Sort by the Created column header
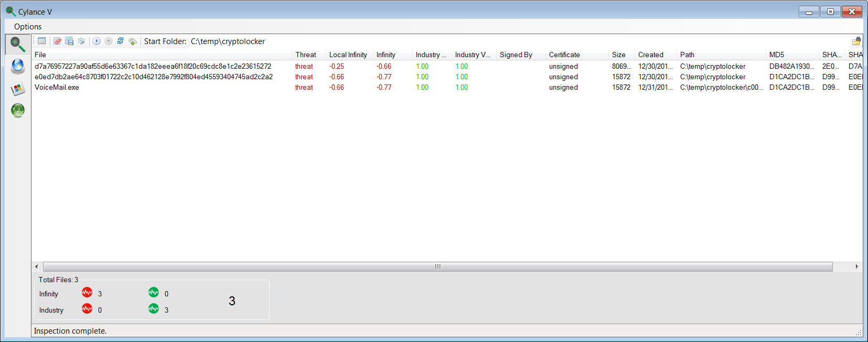Viewport: 868px width, 342px height. (656, 55)
